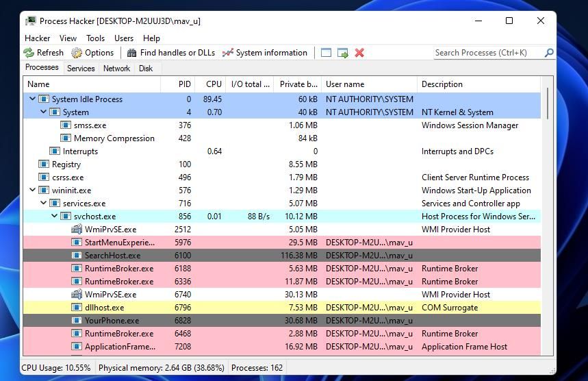588x381 pixels.
Task: Click the Refresh toolbar icon
Action: click(29, 53)
